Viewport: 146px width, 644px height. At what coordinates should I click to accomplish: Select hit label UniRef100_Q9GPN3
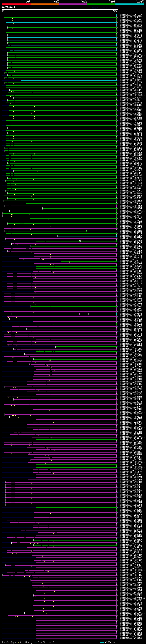click(131, 294)
